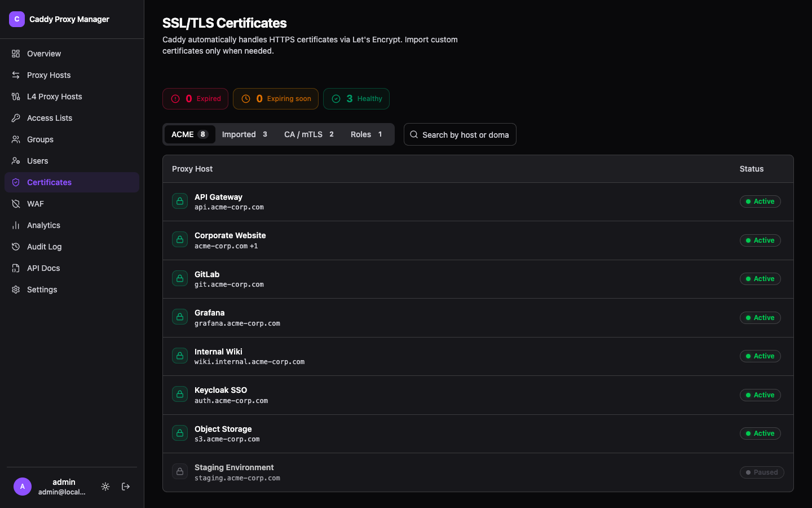
Task: Open Proxy Hosts in the sidebar
Action: click(72, 75)
